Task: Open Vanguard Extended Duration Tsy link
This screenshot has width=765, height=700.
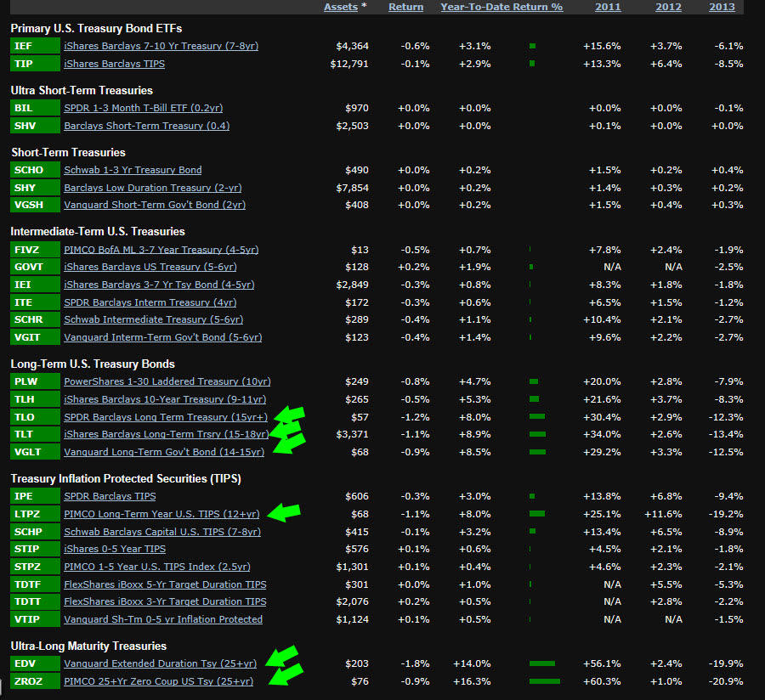Action: [x=160, y=663]
